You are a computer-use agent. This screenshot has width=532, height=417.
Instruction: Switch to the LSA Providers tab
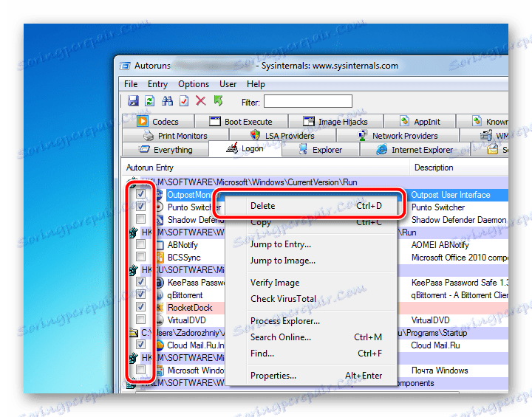[x=282, y=136]
